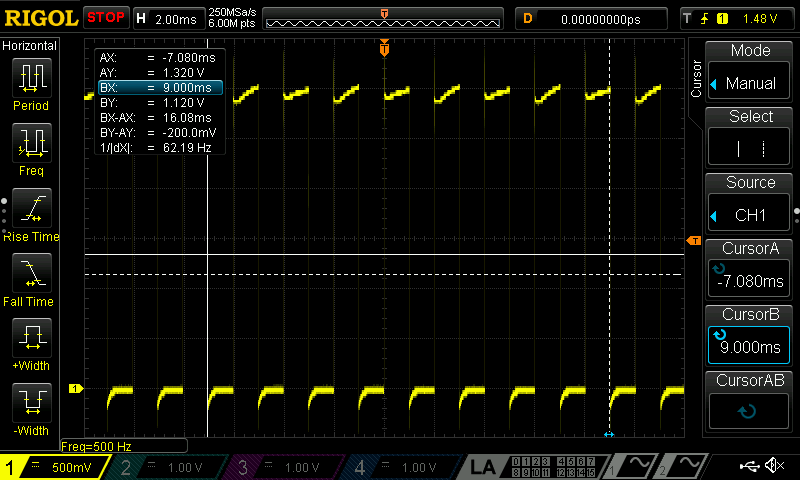This screenshot has width=800, height=480.
Task: Select channel 4 tab
Action: coord(401,467)
